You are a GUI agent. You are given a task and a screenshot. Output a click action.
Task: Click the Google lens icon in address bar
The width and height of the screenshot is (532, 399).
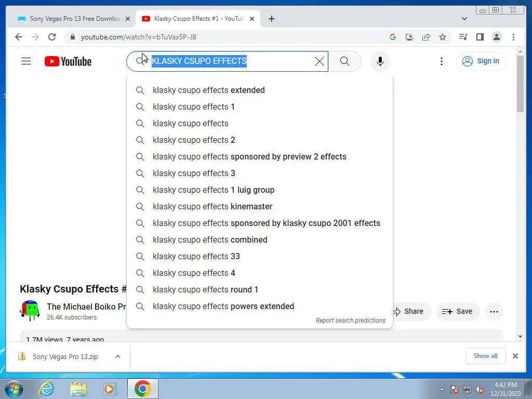tap(393, 37)
